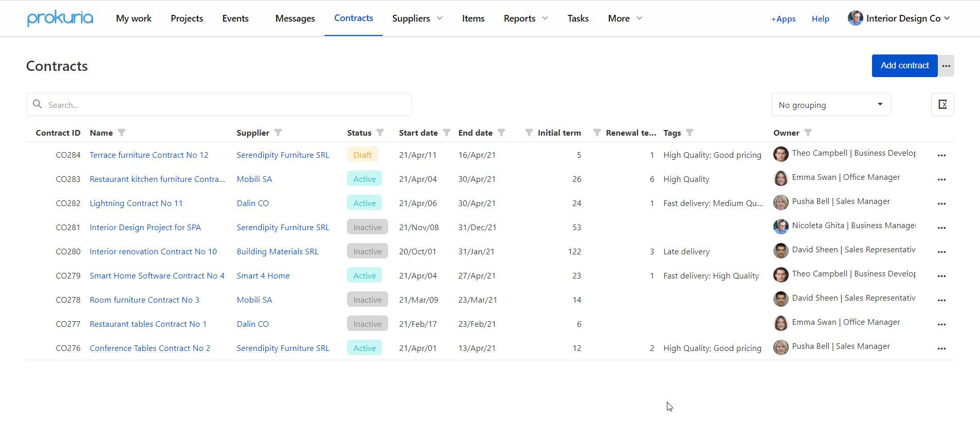
Task: Open the Interior Design Co account menu
Action: point(899,18)
